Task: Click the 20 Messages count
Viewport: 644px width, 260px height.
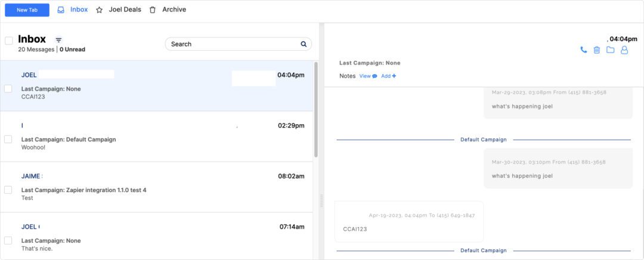Action: tap(36, 49)
